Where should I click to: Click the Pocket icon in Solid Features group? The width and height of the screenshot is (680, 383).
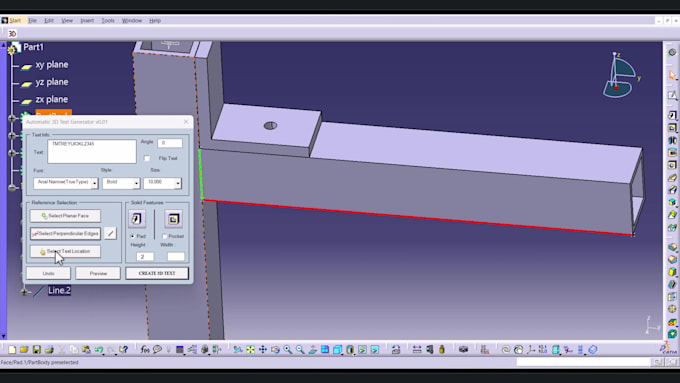(173, 219)
